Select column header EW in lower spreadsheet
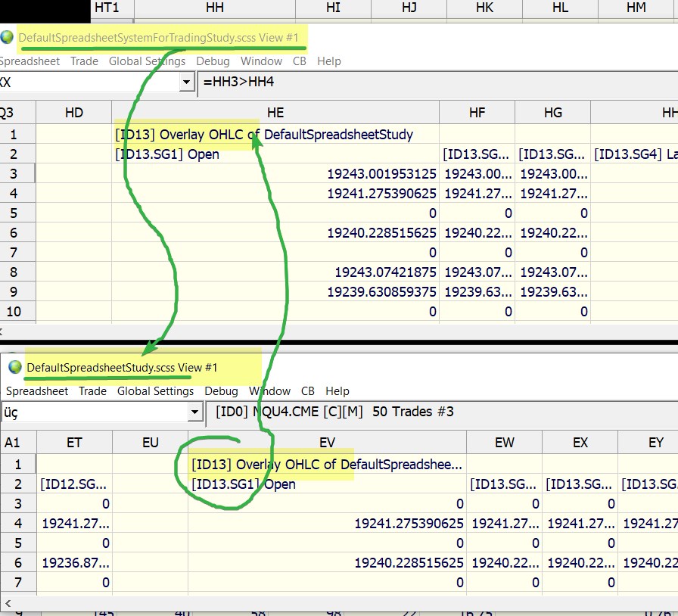Viewport: 678px width, 616px height. tap(504, 443)
